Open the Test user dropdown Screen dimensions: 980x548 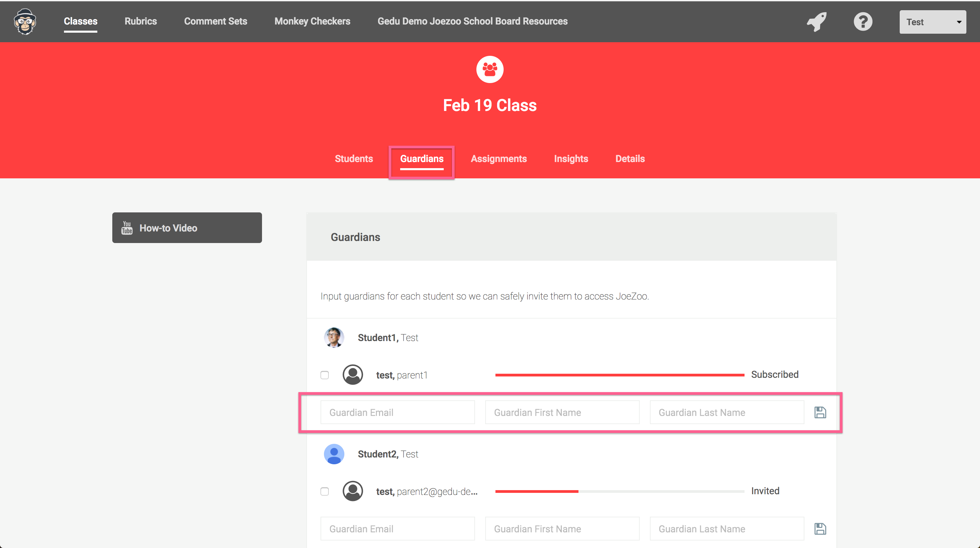click(932, 22)
